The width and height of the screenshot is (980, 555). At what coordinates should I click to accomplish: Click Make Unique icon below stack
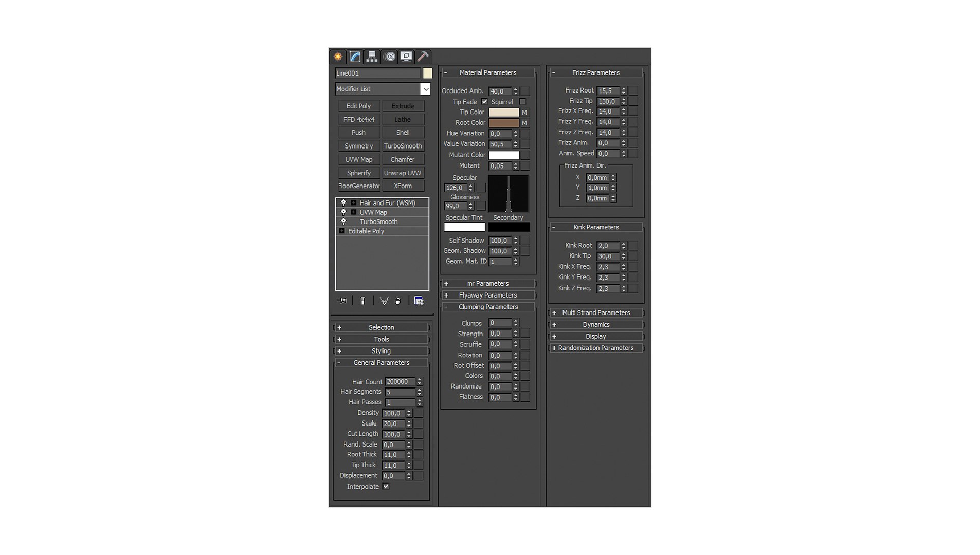[384, 301]
